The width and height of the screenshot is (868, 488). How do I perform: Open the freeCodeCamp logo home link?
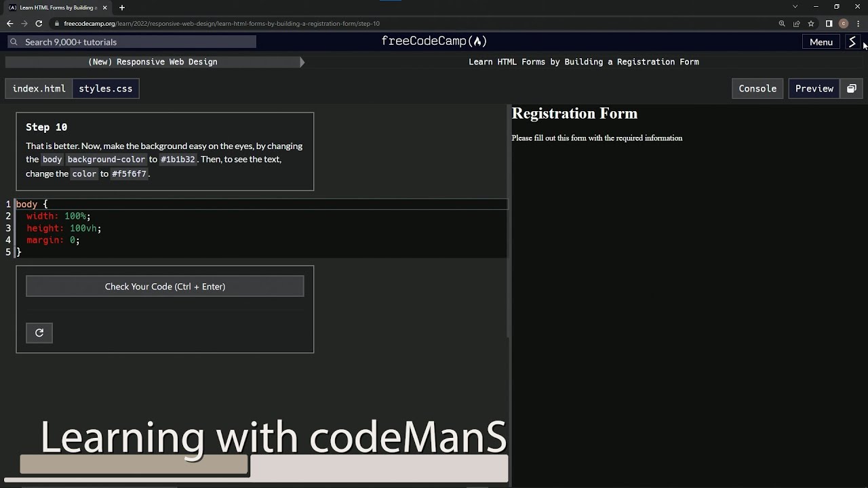(434, 41)
